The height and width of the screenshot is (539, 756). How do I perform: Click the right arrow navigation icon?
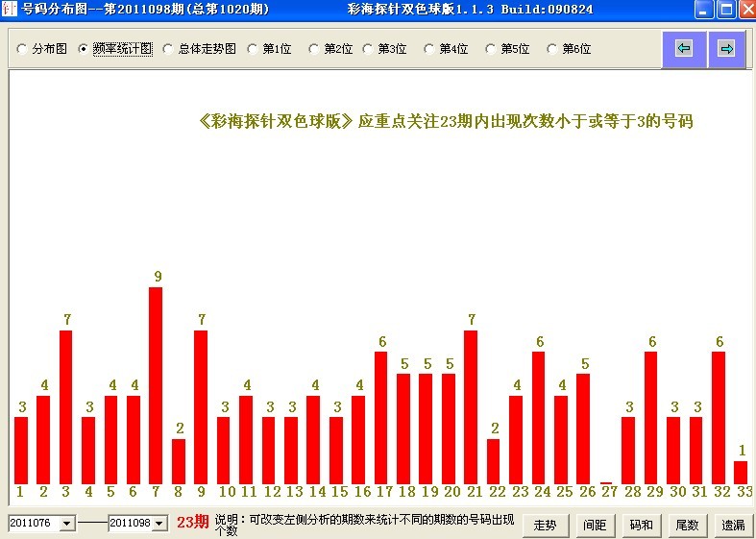[726, 49]
